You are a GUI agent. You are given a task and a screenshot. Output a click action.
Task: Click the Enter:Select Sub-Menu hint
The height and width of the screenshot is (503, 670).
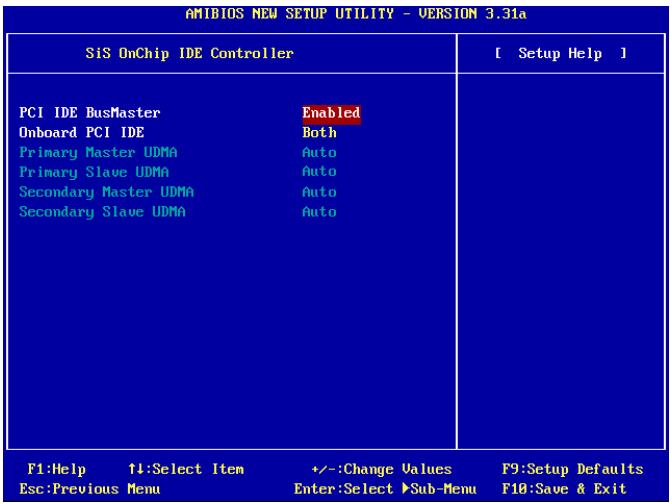pyautogui.click(x=385, y=489)
